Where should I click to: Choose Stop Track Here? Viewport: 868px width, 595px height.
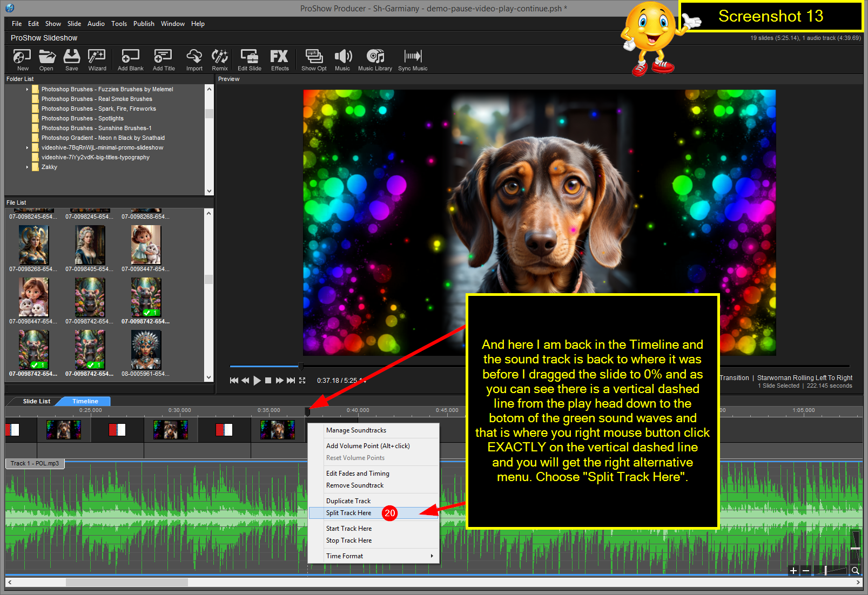tap(374, 540)
